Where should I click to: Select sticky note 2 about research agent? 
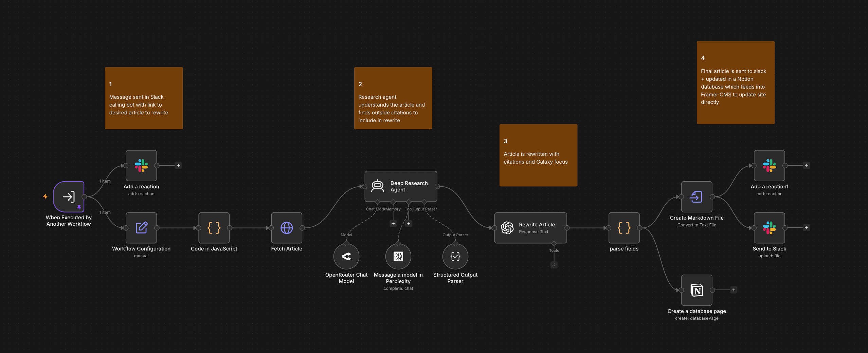click(x=393, y=98)
